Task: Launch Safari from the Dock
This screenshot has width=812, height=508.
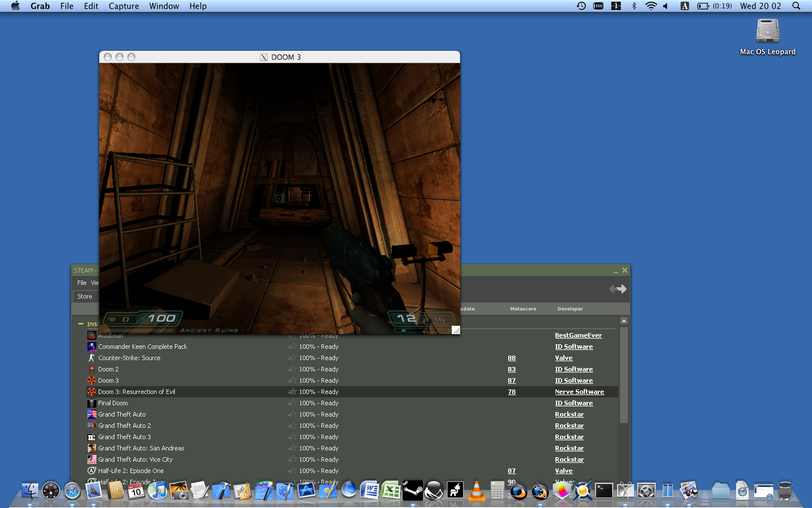Action: coord(72,491)
